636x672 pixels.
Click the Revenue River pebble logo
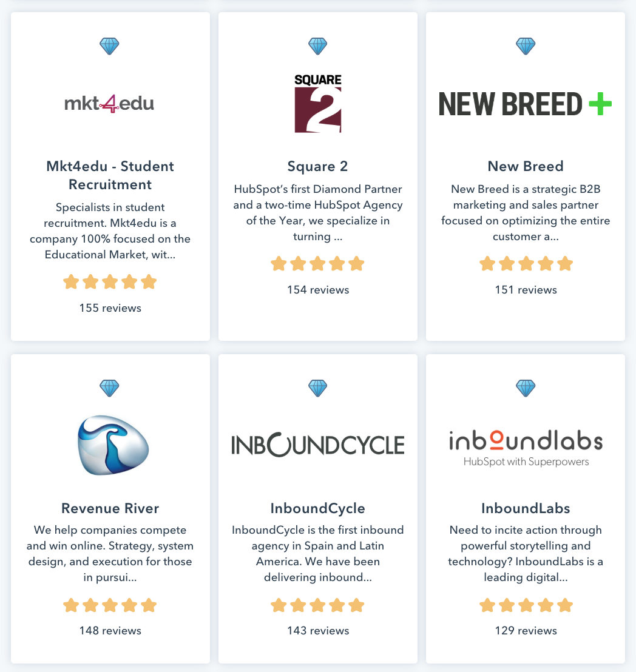[113, 445]
